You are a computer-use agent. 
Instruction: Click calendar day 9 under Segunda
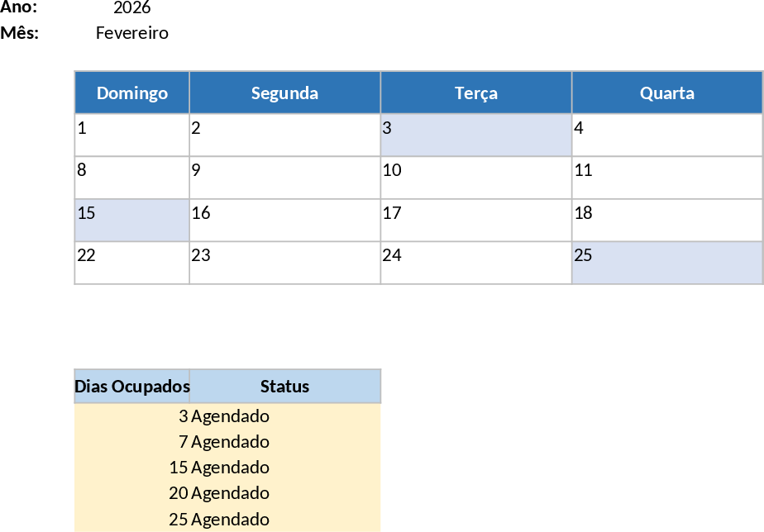click(284, 178)
